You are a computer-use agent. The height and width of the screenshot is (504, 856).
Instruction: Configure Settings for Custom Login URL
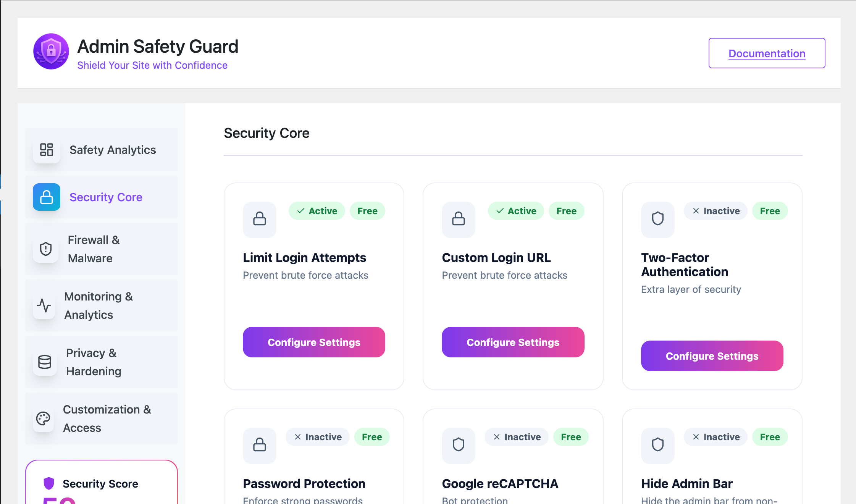click(513, 342)
